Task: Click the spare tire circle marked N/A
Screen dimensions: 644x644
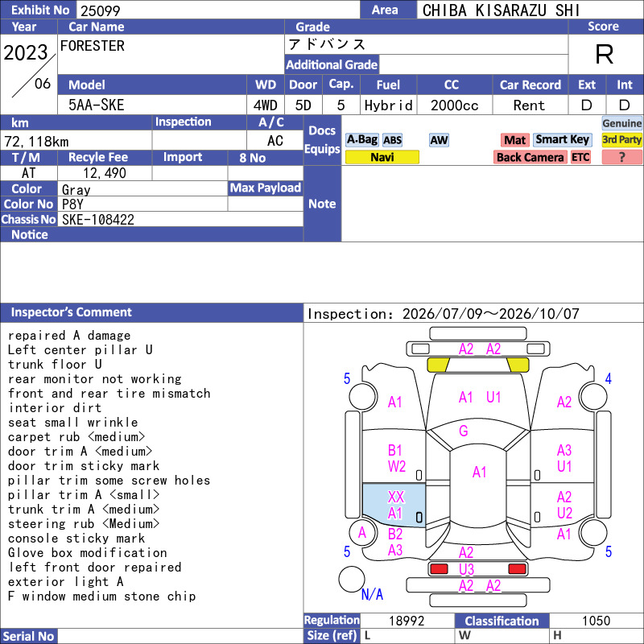Action: click(352, 579)
